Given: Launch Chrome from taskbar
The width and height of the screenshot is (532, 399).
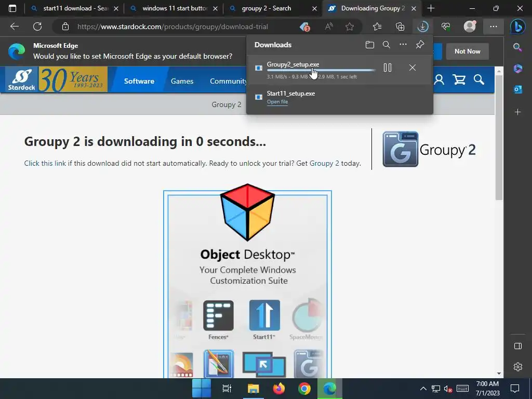Looking at the screenshot, I should tap(304, 389).
